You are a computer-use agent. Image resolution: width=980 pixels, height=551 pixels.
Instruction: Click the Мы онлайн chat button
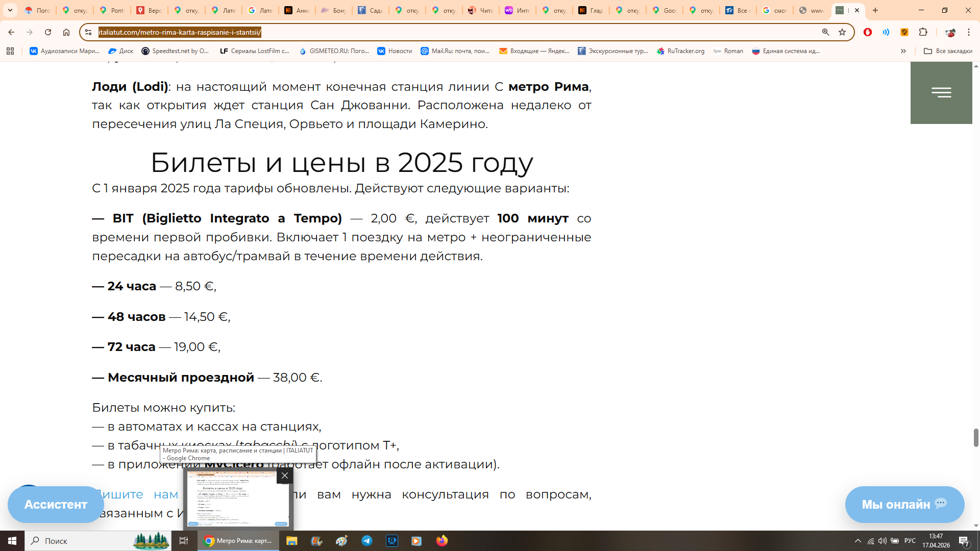(x=904, y=504)
